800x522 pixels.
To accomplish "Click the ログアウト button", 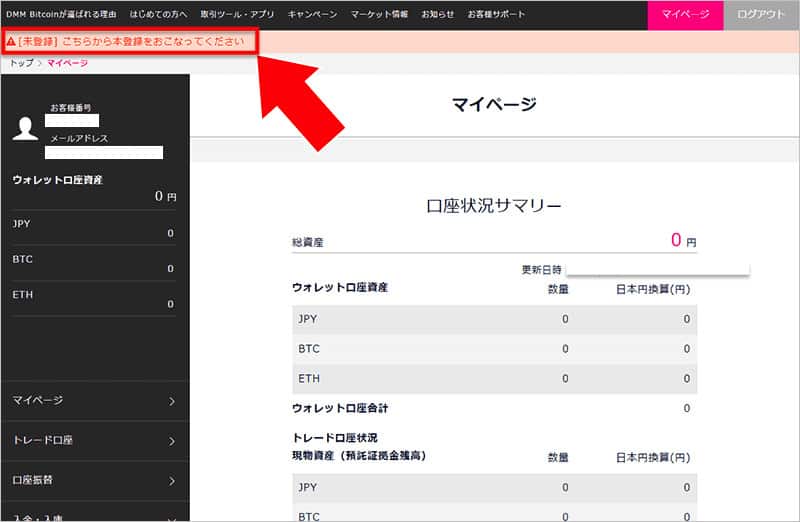I will [x=761, y=15].
